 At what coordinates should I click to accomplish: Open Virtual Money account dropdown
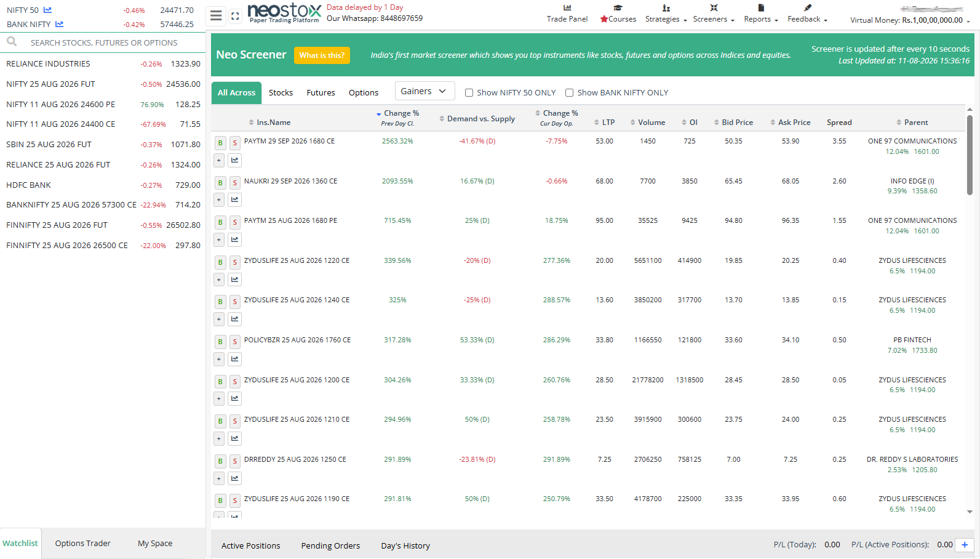[x=909, y=20]
